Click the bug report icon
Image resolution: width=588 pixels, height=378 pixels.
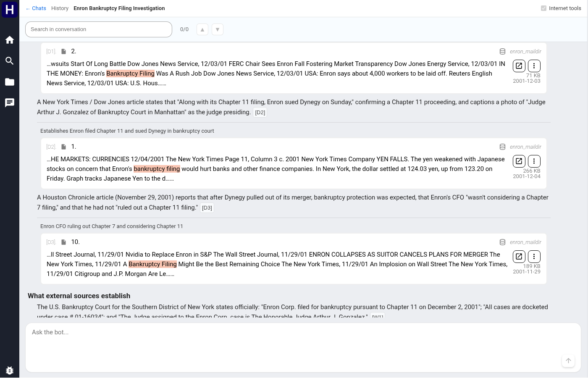(10, 370)
